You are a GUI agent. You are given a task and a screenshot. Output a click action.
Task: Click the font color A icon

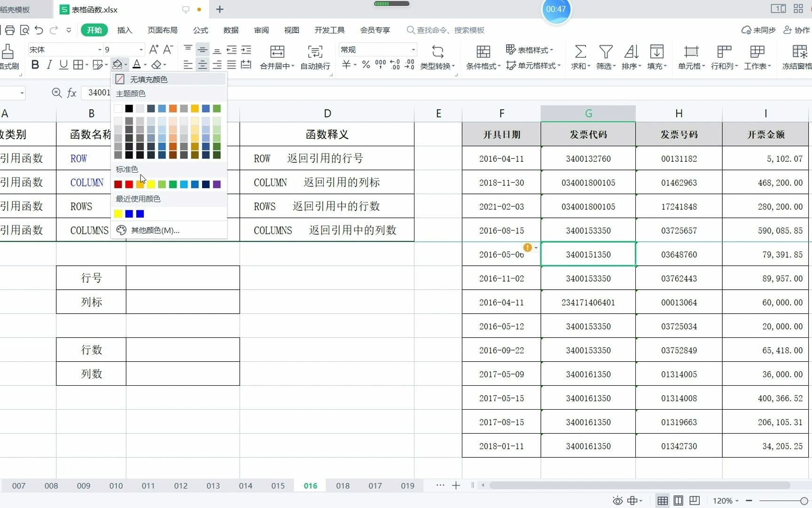click(x=137, y=64)
